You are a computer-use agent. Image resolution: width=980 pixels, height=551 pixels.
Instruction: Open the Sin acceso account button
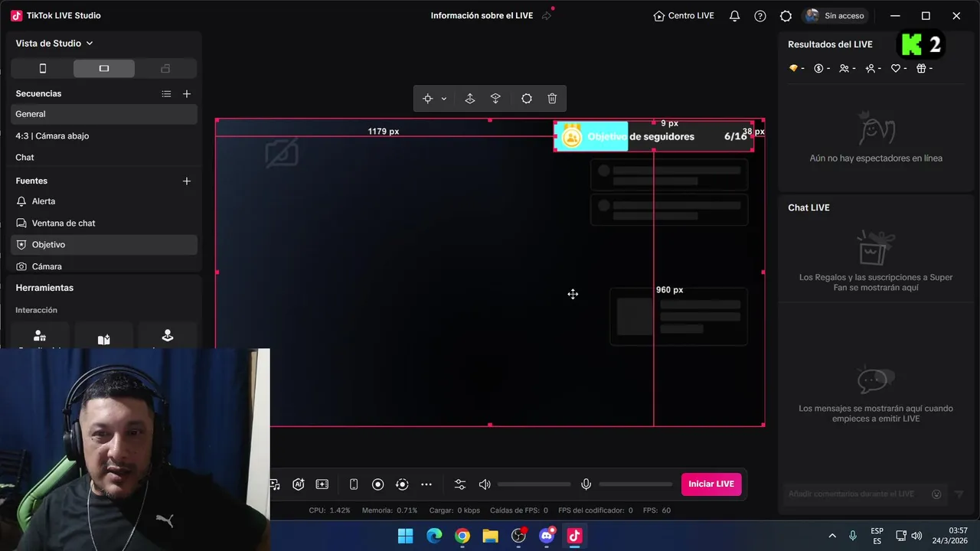[835, 15]
